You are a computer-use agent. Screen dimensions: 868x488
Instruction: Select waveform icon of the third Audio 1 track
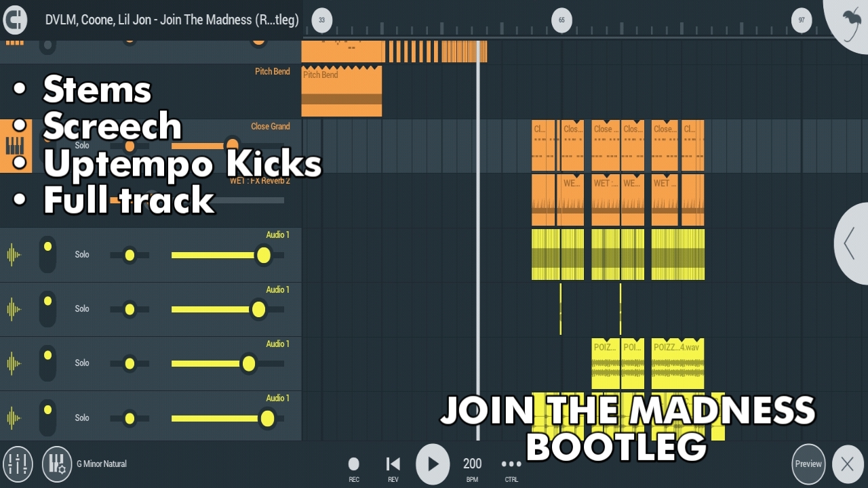14,363
